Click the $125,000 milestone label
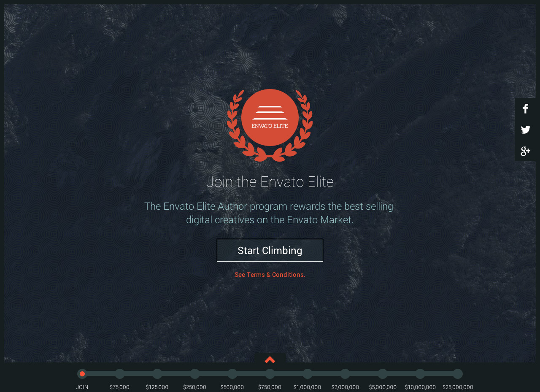 tap(157, 387)
